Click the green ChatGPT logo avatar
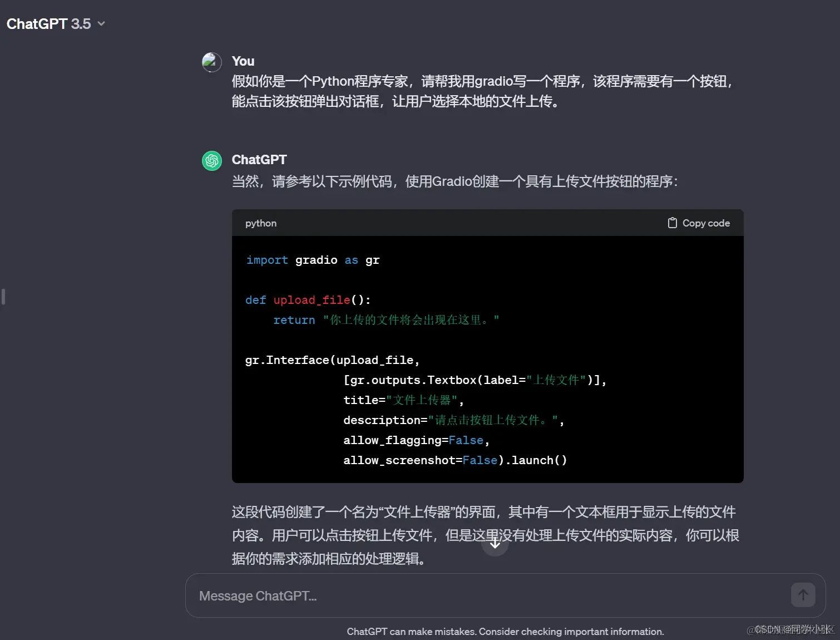The height and width of the screenshot is (640, 840). point(212,161)
